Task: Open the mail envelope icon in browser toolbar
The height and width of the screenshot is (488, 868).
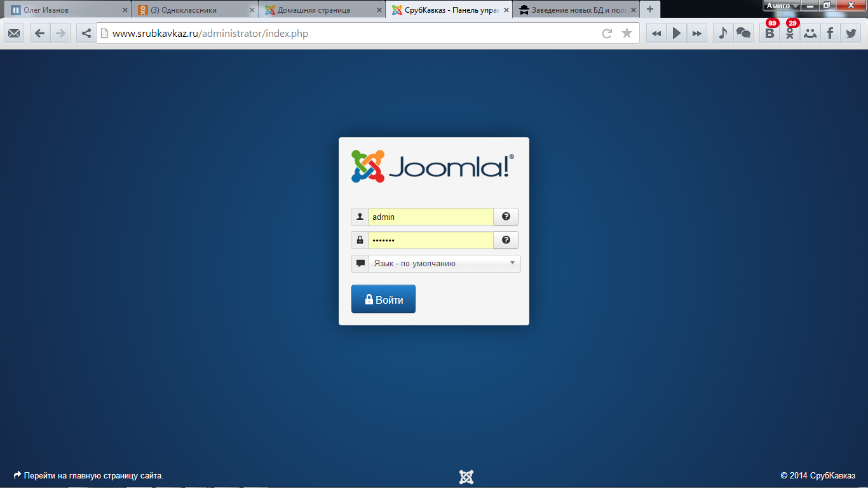Action: pyautogui.click(x=14, y=34)
